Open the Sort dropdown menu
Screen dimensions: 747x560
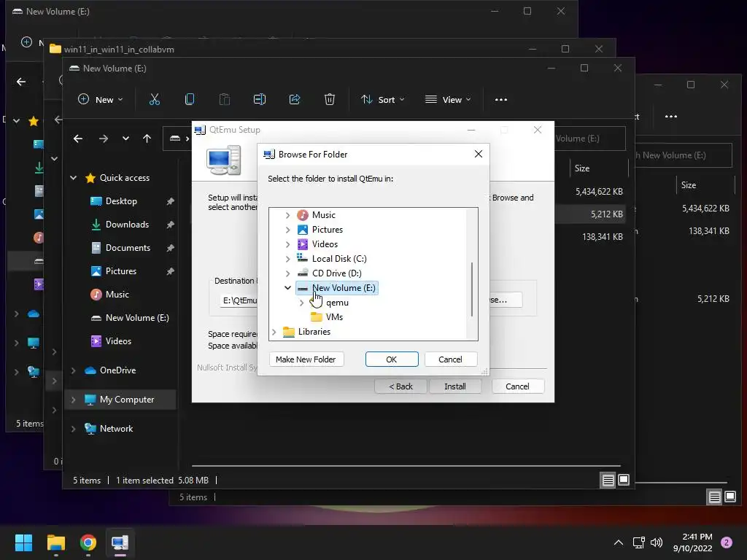tap(382, 99)
